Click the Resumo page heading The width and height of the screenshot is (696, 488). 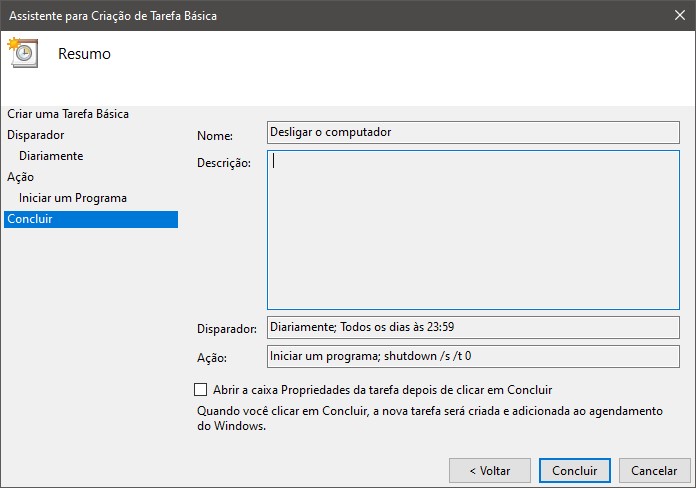pos(85,54)
